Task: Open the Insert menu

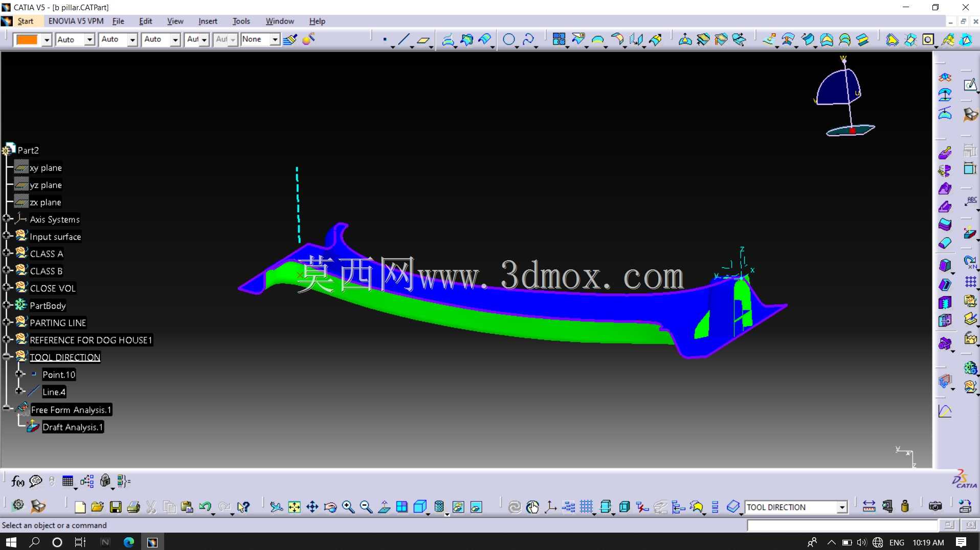Action: click(208, 21)
